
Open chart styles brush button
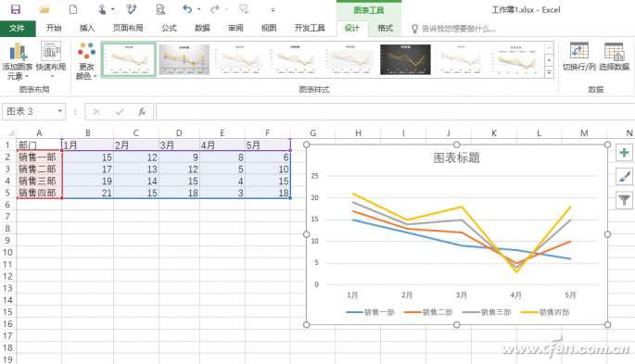pos(624,176)
